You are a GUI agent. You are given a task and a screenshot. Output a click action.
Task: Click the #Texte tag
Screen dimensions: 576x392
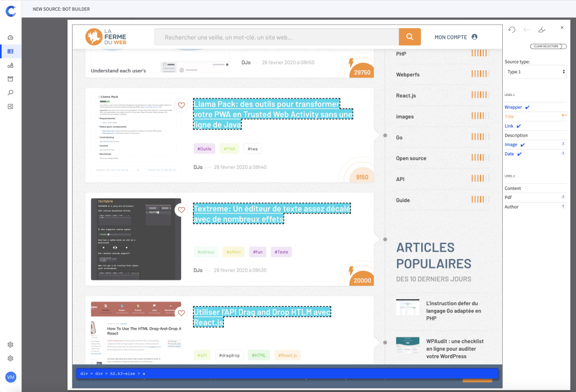click(281, 252)
